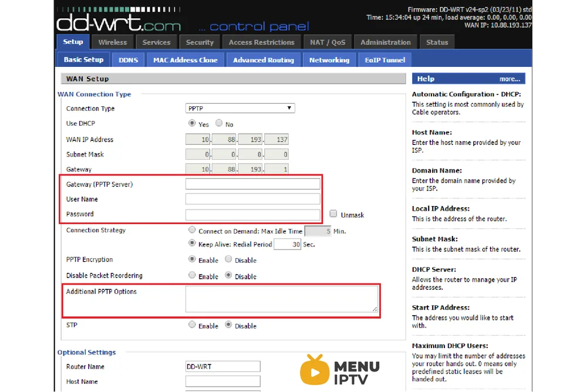
Task: Click the Maximum DHCP Users help heading
Action: pos(450,346)
